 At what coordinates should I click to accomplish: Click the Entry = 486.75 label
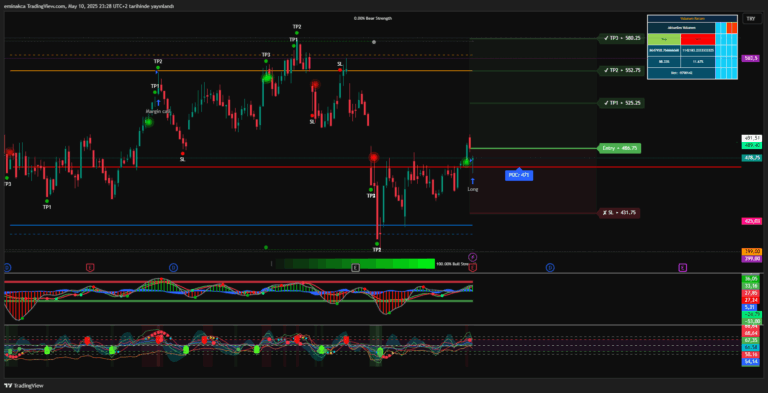pyautogui.click(x=619, y=148)
